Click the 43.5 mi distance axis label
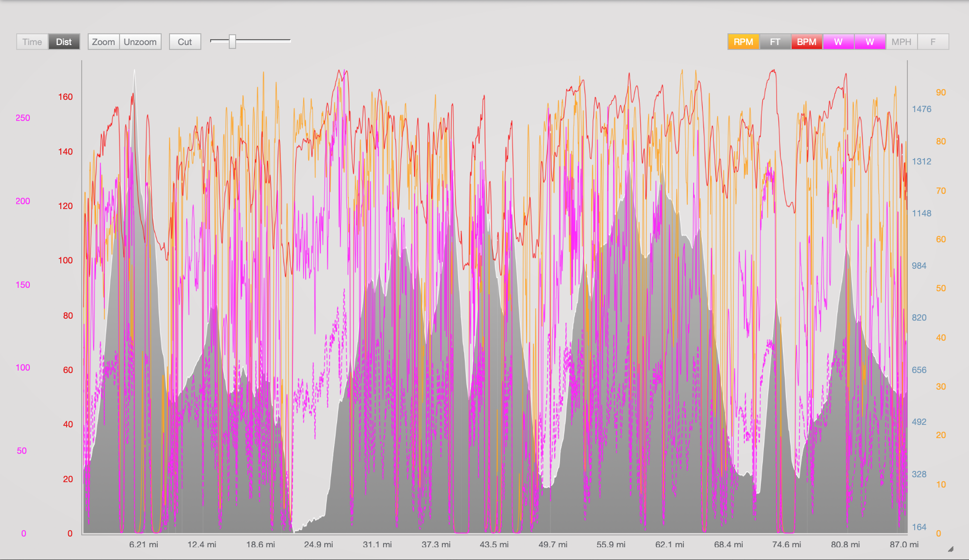 click(x=494, y=544)
